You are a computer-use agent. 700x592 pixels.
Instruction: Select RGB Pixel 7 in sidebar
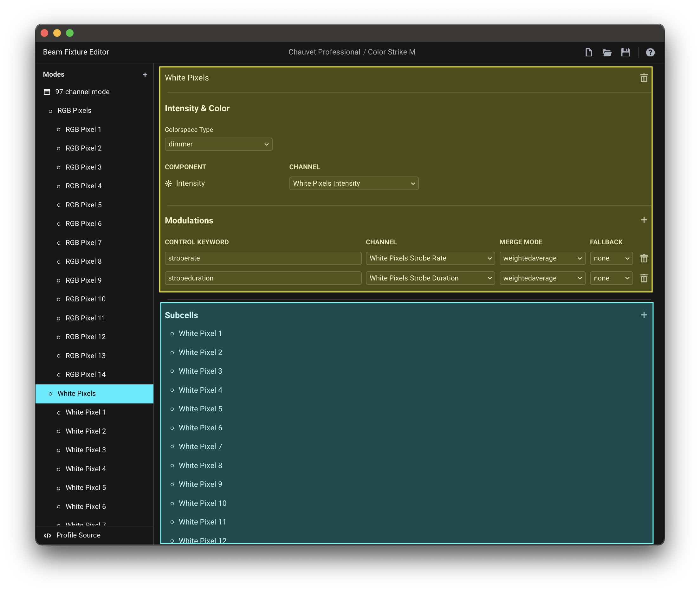(x=95, y=243)
